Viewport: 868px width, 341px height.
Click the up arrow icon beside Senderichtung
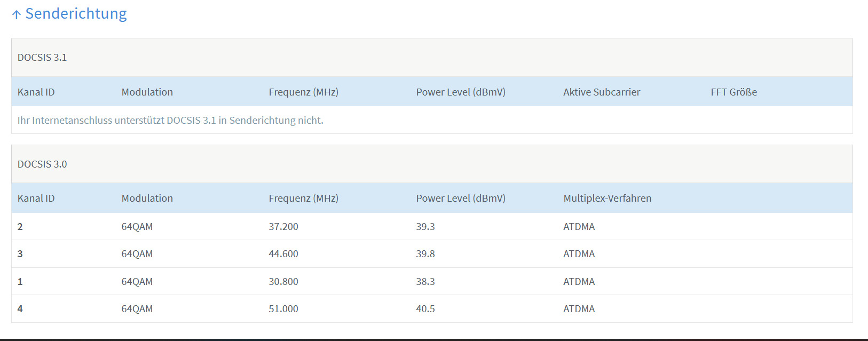tap(17, 15)
